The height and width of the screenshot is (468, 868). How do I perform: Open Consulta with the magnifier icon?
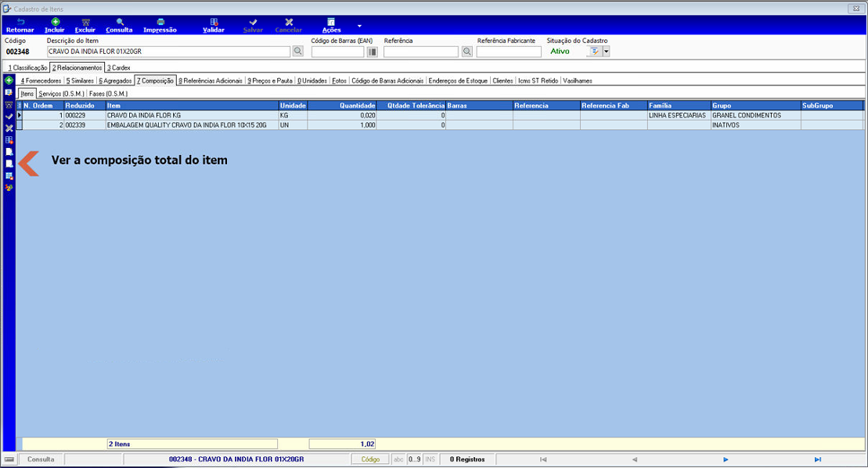(x=120, y=22)
